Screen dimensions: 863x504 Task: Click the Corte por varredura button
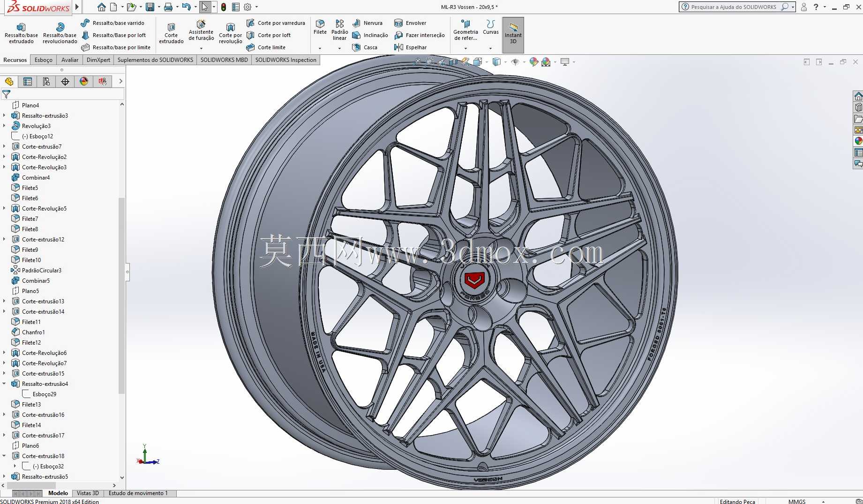pyautogui.click(x=276, y=23)
